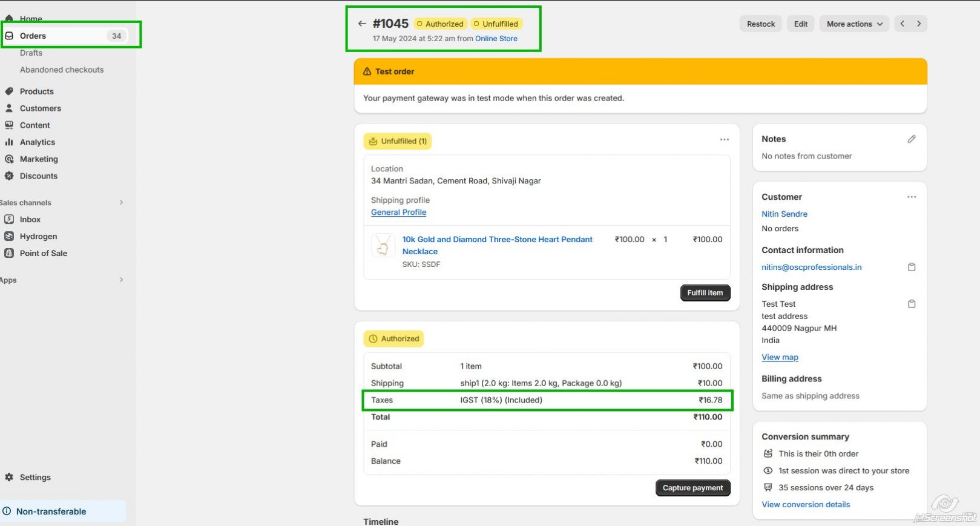
Task: Edit notes with the pencil icon
Action: click(x=912, y=139)
